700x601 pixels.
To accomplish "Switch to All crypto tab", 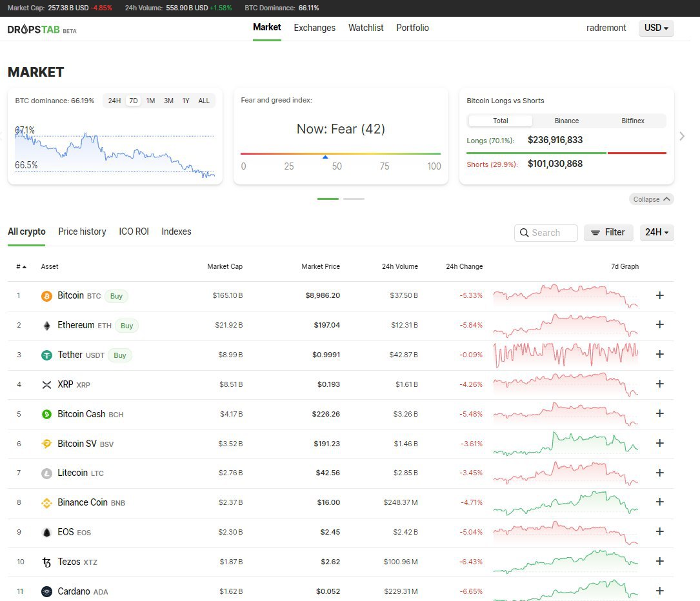I will click(x=26, y=232).
